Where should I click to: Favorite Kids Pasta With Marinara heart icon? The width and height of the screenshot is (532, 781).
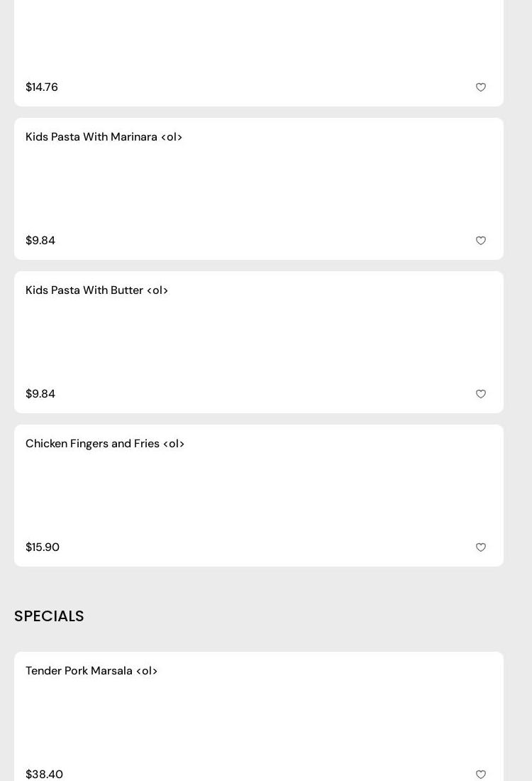[x=481, y=241]
